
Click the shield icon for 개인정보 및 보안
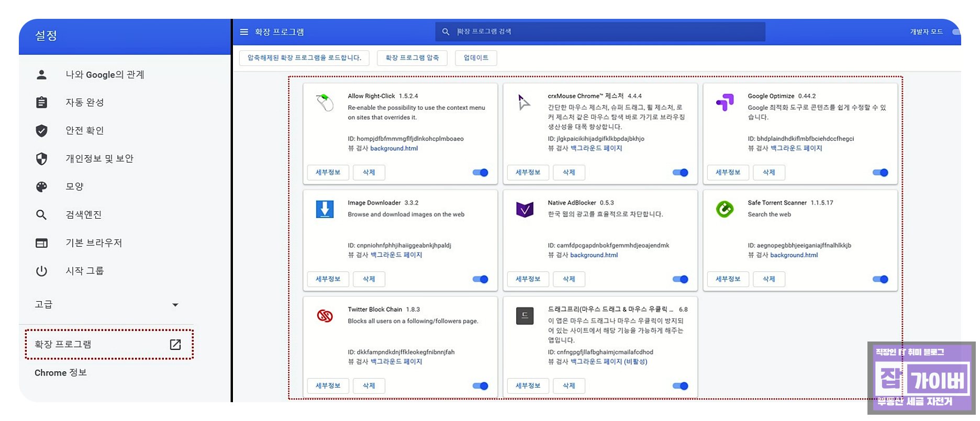point(41,158)
